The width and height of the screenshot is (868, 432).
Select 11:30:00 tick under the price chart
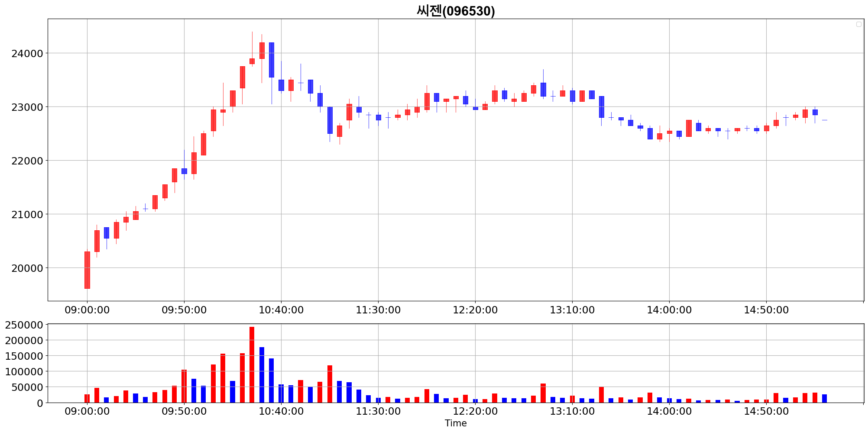point(378,310)
